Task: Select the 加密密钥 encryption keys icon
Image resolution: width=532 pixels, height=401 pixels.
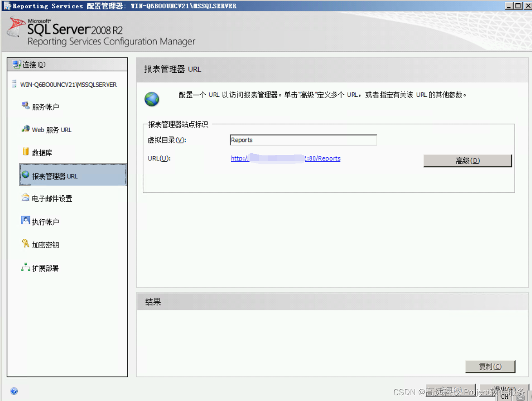Action: 25,243
